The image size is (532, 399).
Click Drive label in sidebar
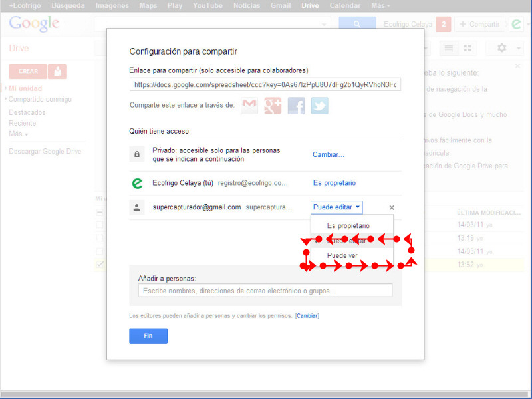pyautogui.click(x=19, y=48)
